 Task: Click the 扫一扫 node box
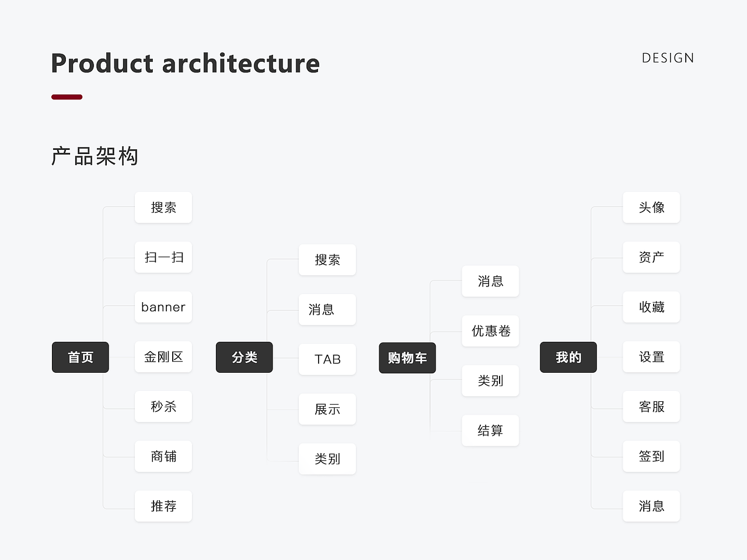163,257
